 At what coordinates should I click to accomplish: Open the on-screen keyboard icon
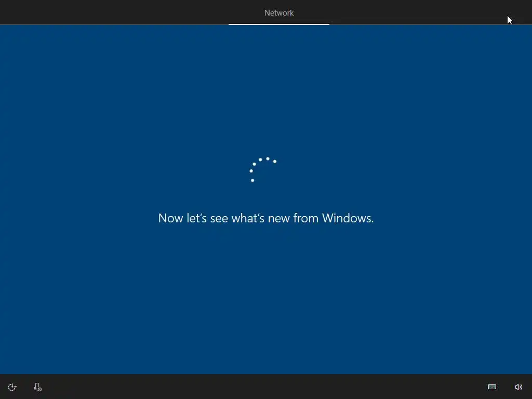click(492, 387)
